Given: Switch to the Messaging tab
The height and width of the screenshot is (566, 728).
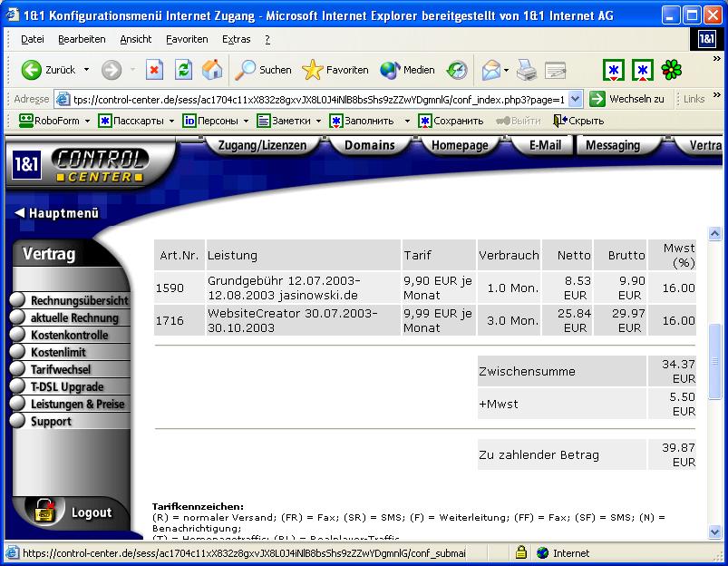Looking at the screenshot, I should pos(613,145).
